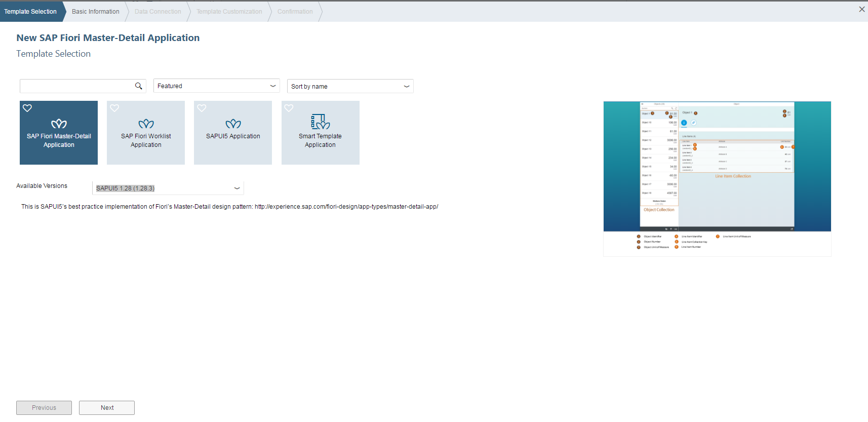This screenshot has width=868, height=422.
Task: Select the SAP Fiori Worklist Application tile icon
Action: point(146,124)
